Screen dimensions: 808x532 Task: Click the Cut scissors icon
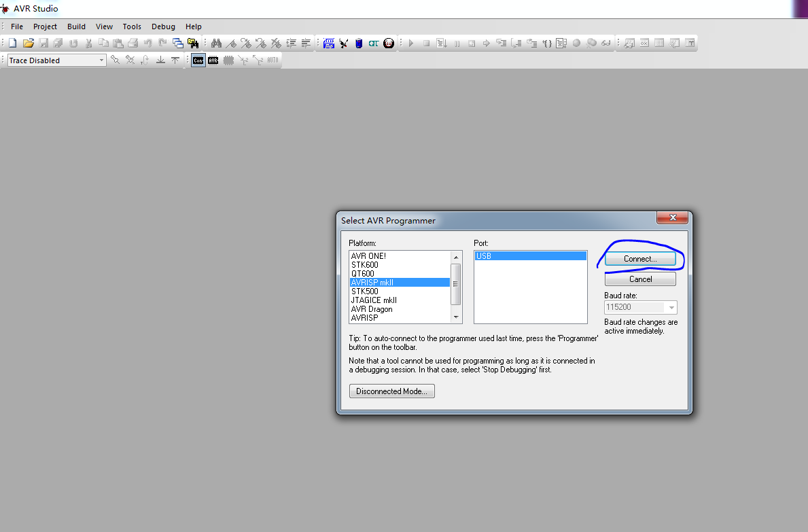(x=88, y=43)
